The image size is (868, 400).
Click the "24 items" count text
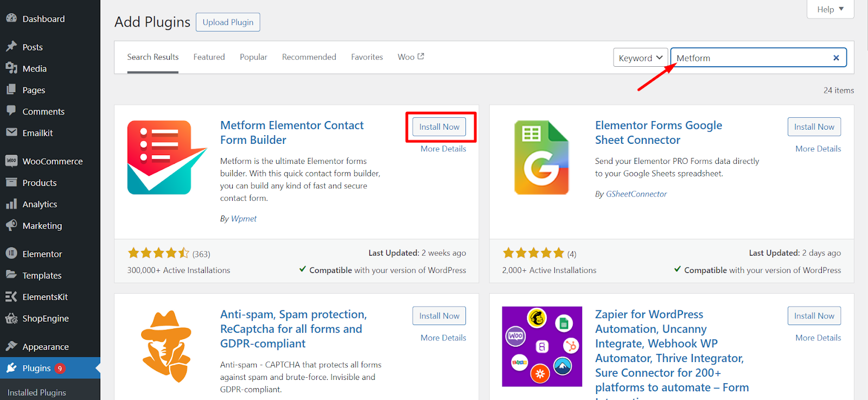pyautogui.click(x=839, y=90)
